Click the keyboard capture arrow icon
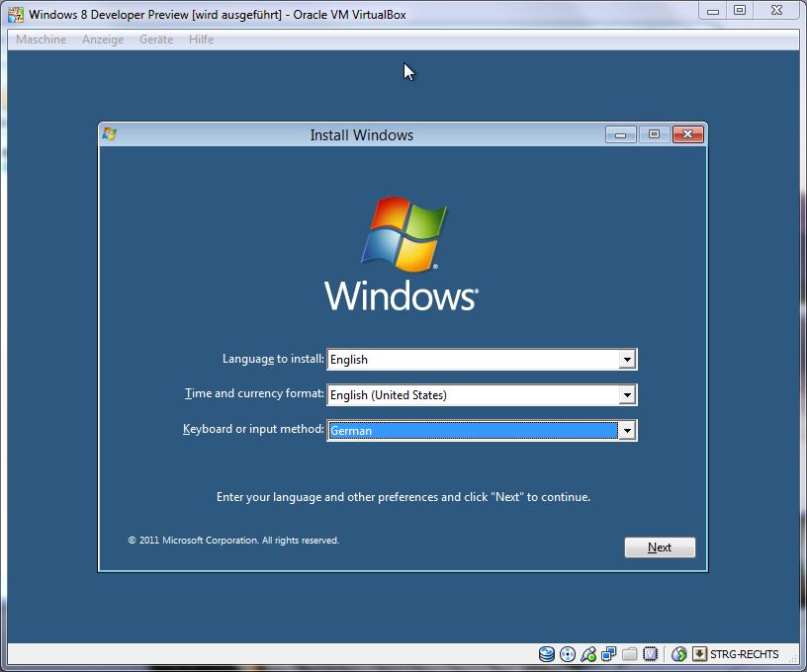The height and width of the screenshot is (672, 807). pos(699,654)
